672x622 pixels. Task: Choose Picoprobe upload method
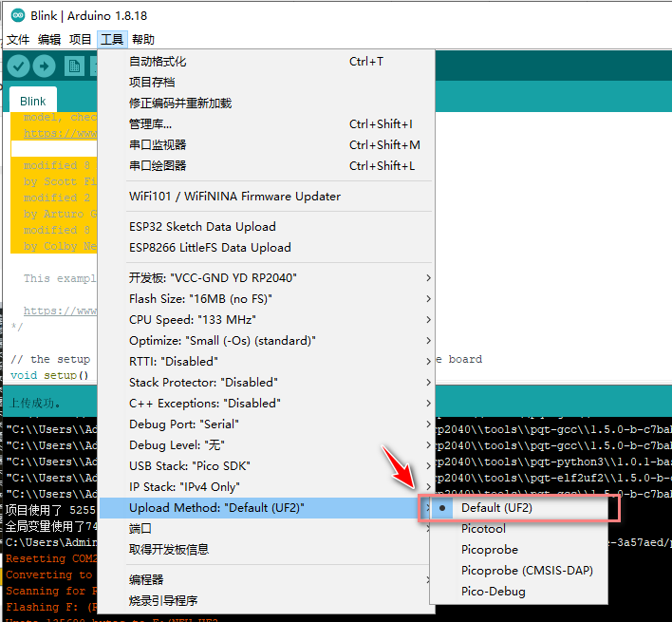519,550
